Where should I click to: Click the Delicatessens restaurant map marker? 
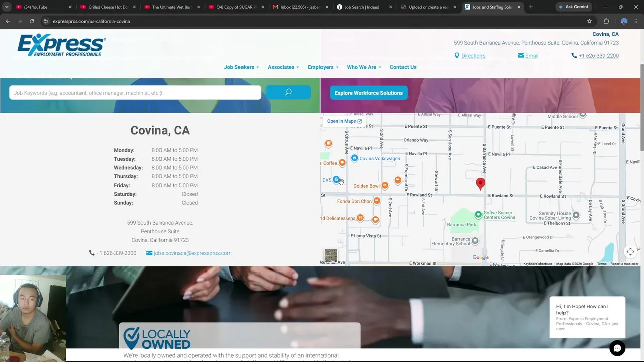360,218
